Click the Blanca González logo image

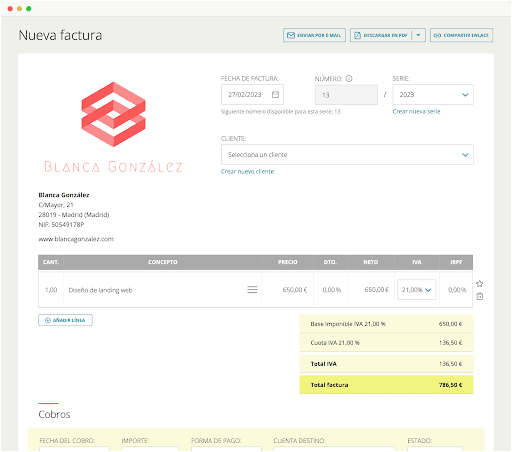pyautogui.click(x=113, y=127)
